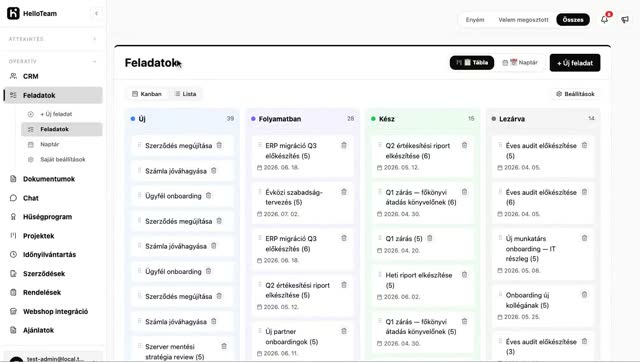Delete 'Q1 zárás (5)' trash icon
Screen dimensions: 640x362
tap(430, 238)
